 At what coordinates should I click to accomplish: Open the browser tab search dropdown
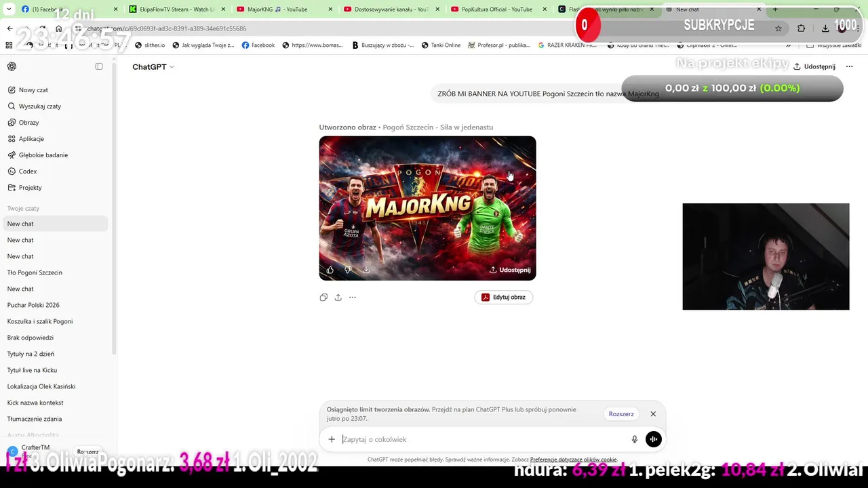coord(9,9)
